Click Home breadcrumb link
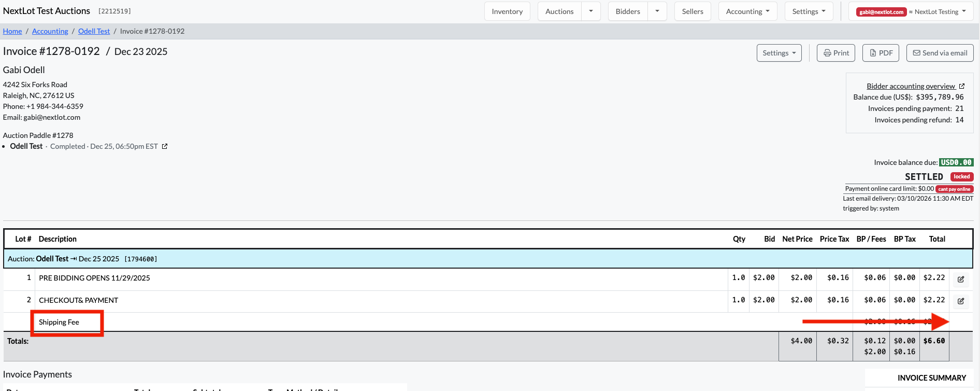980x391 pixels. pyautogui.click(x=12, y=31)
